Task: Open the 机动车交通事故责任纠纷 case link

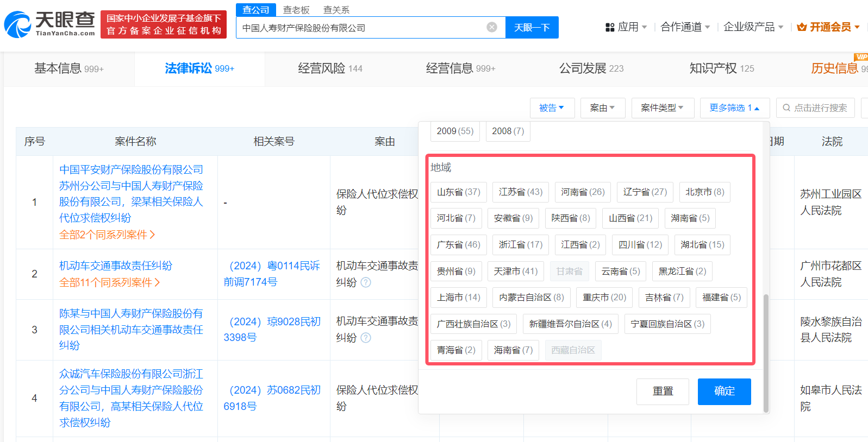Action: point(116,266)
